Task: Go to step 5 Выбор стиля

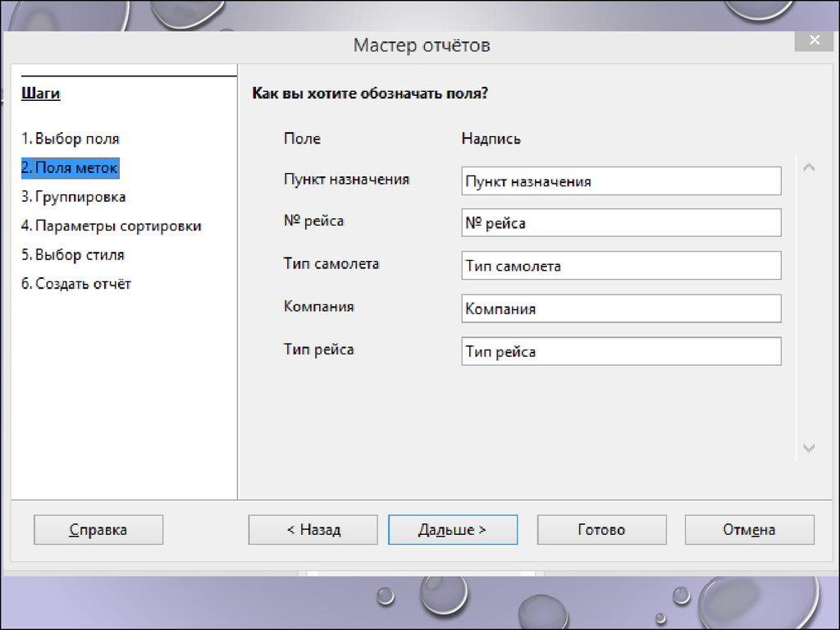Action: [73, 254]
